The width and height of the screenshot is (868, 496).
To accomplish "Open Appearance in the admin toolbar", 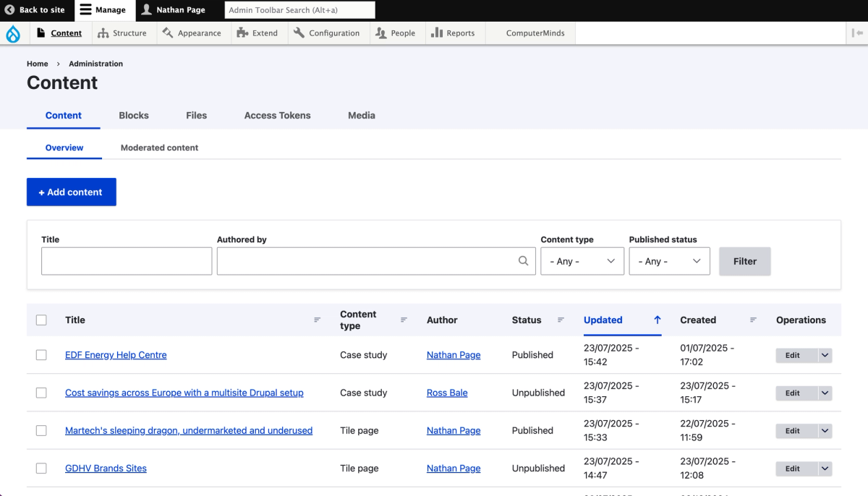I will [x=192, y=33].
